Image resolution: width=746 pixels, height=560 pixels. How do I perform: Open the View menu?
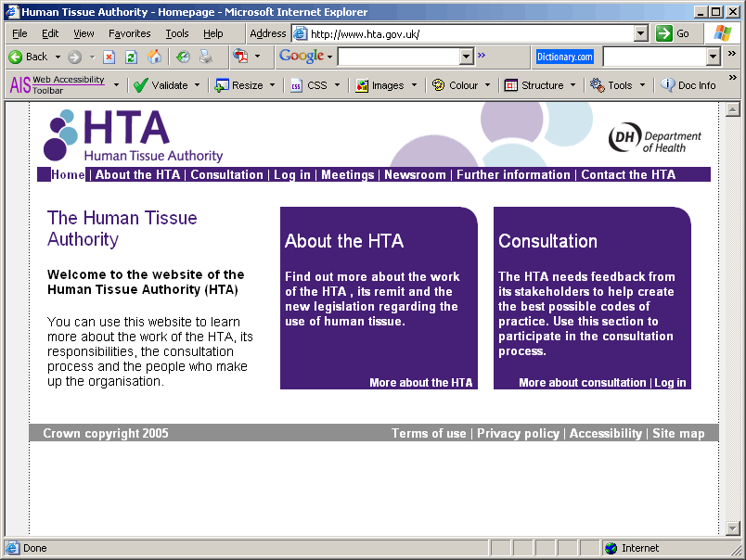pos(84,33)
